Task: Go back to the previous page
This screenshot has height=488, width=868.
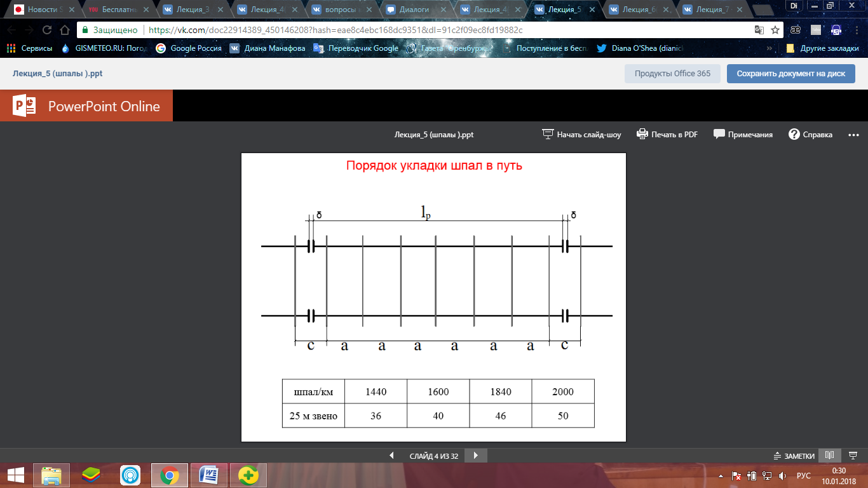Action: (x=11, y=30)
